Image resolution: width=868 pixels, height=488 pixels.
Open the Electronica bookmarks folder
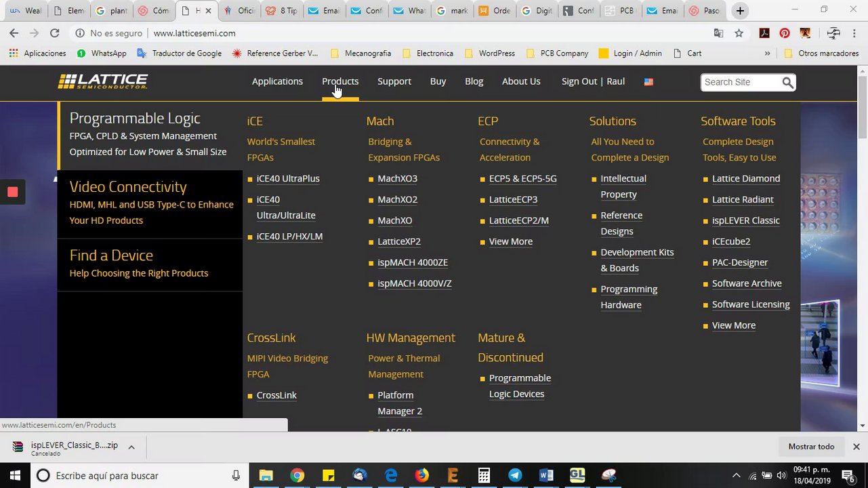428,53
